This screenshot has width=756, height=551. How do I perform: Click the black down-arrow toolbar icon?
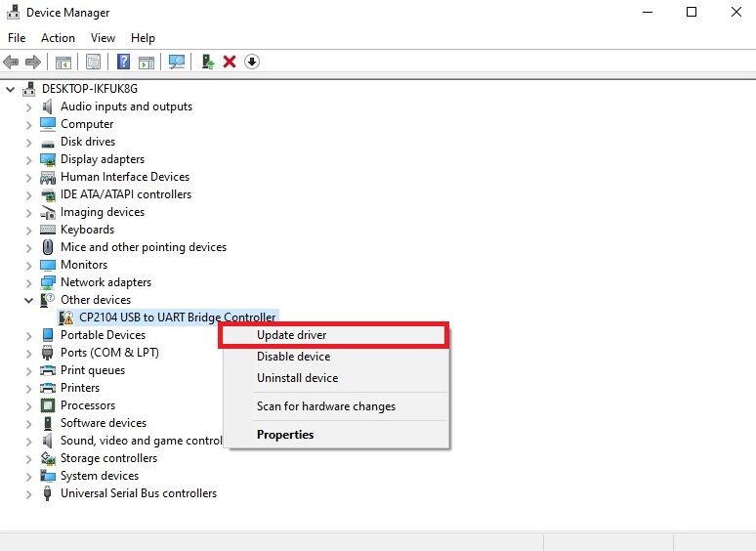point(252,62)
